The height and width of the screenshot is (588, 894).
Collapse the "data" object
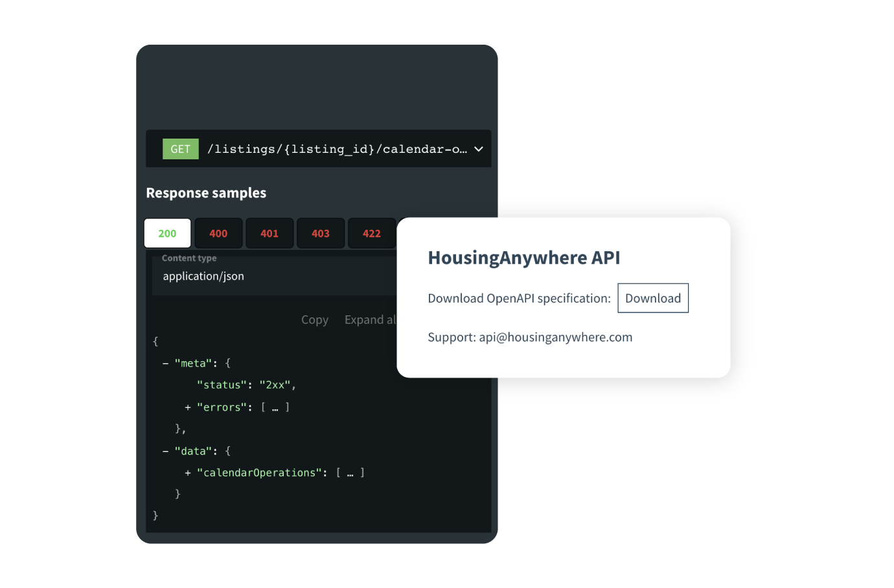pos(166,451)
